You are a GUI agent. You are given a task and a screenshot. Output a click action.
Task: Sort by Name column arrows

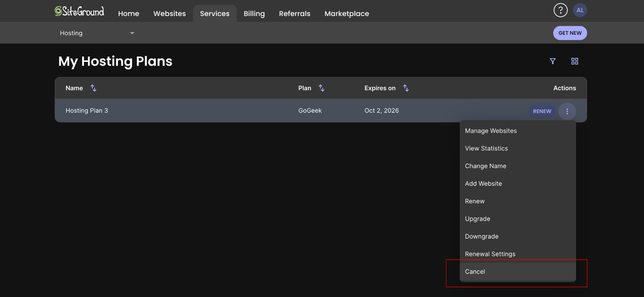click(x=93, y=88)
